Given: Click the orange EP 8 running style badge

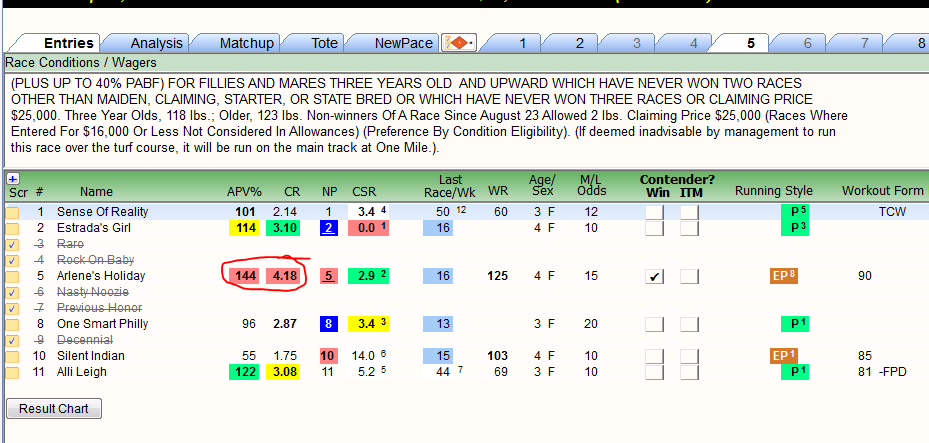Looking at the screenshot, I should click(x=784, y=275).
